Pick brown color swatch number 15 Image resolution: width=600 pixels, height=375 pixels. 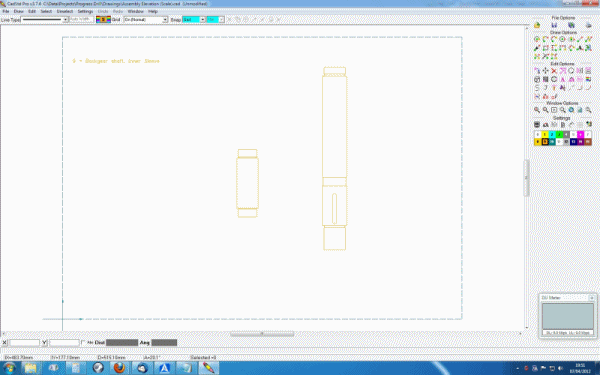click(x=588, y=142)
